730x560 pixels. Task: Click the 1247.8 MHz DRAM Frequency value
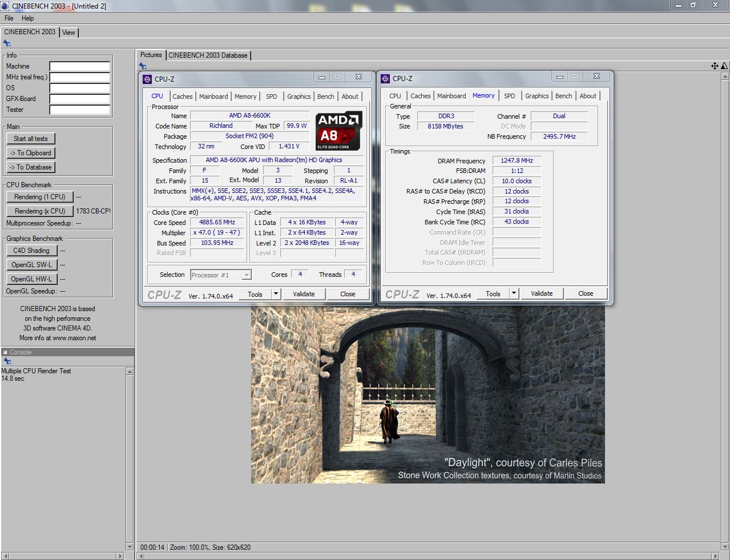517,161
